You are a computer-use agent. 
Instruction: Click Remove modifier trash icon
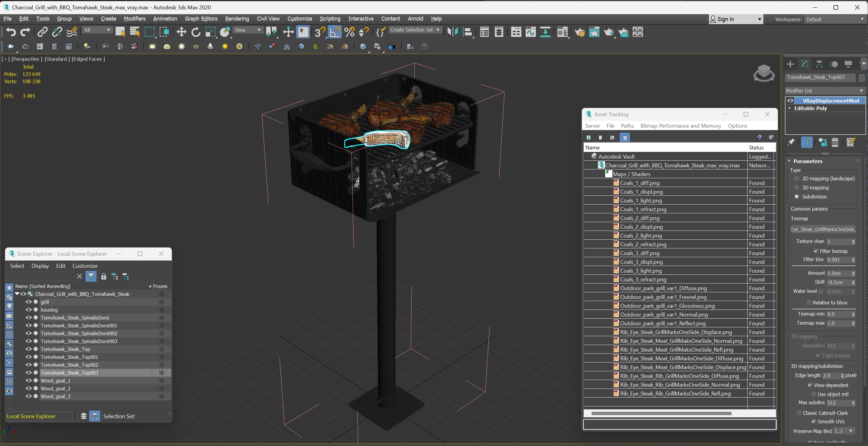click(x=835, y=142)
